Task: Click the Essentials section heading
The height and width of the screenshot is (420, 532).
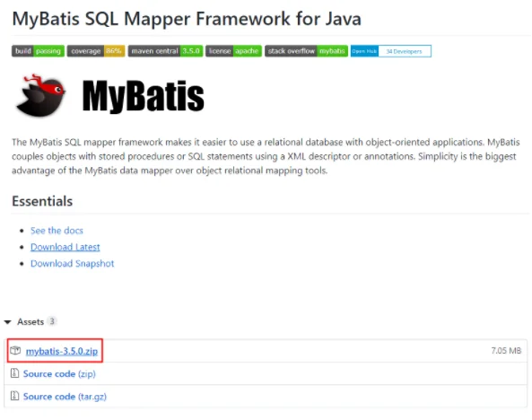Action: point(42,201)
